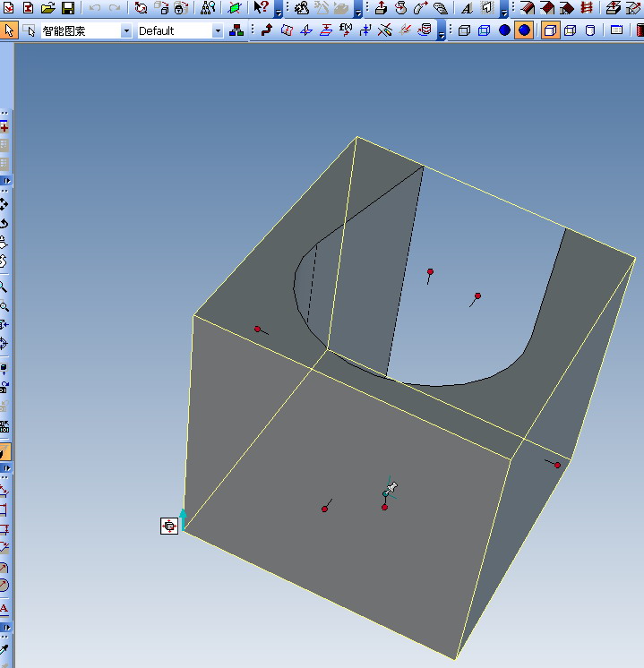The height and width of the screenshot is (668, 644).
Task: Click the scene hierarchy tree icon
Action: [x=236, y=30]
